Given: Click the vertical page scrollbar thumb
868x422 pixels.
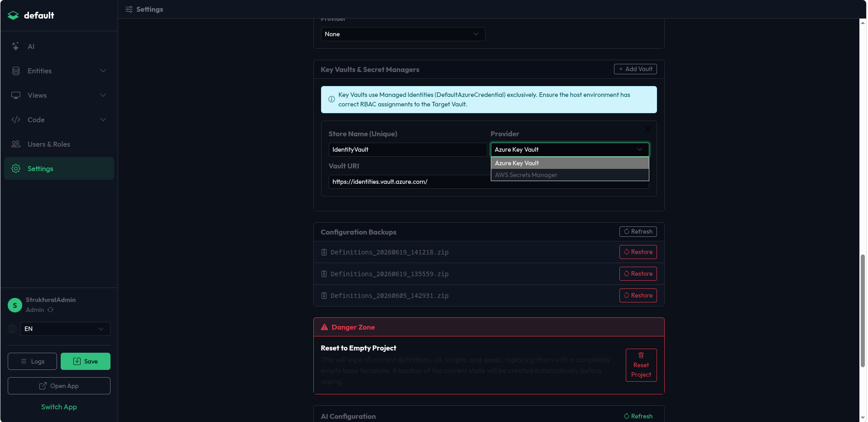Looking at the screenshot, I should click(x=863, y=311).
